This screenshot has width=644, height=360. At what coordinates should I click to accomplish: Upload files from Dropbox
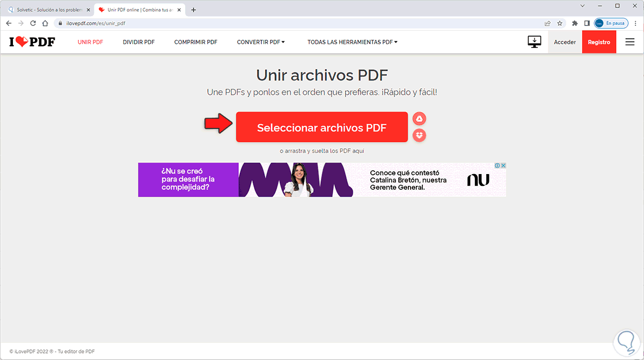[x=419, y=135]
